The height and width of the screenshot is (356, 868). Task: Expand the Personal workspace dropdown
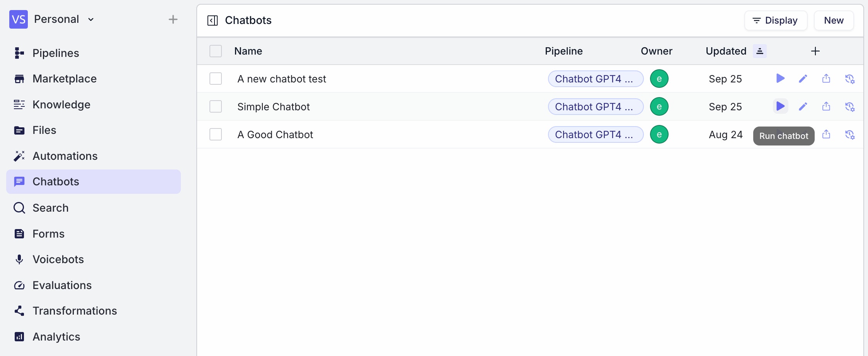click(x=91, y=19)
